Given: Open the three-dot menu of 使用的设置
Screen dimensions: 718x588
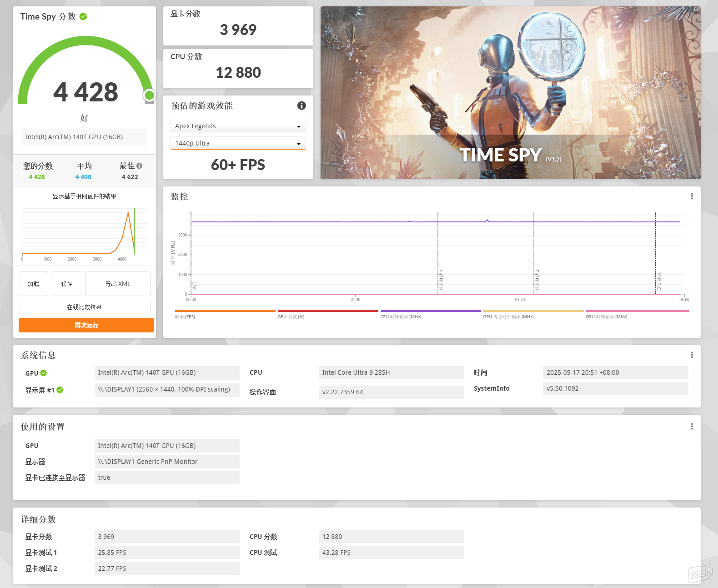Looking at the screenshot, I should tap(692, 427).
